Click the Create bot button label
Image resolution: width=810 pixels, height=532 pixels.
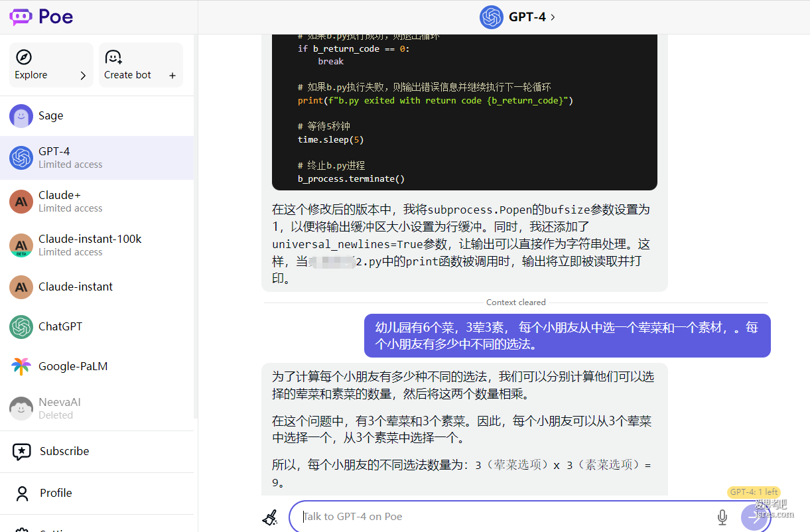(127, 75)
